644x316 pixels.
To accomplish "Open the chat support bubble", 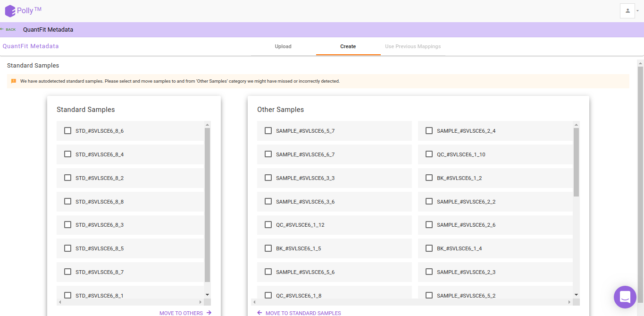I will tap(625, 297).
